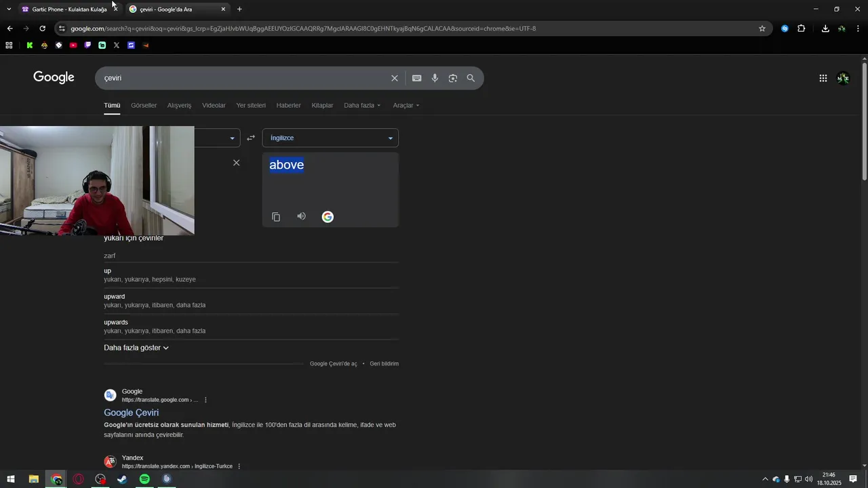Open the target language dropdown 'İngilizce'
868x488 pixels.
(330, 138)
